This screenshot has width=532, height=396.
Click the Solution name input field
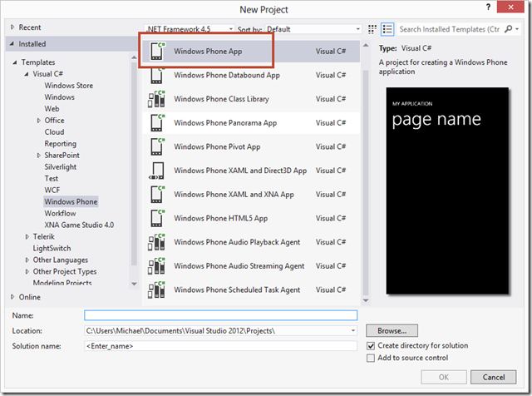pyautogui.click(x=220, y=346)
